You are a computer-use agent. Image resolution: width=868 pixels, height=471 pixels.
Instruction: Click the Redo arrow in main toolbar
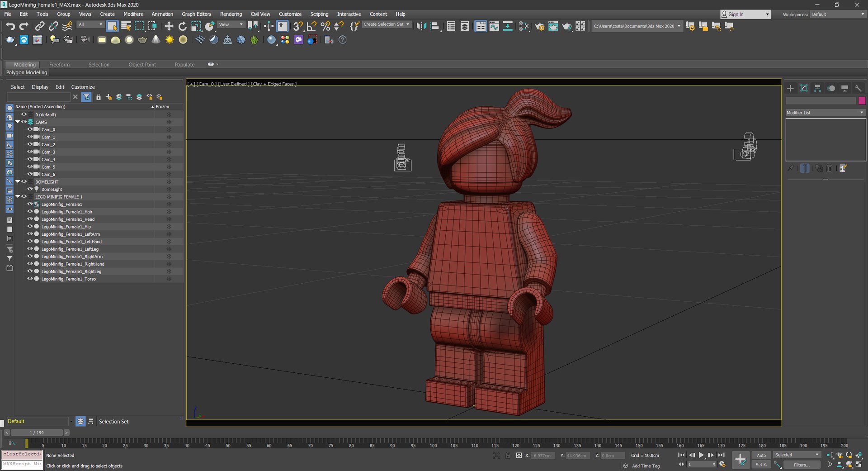pos(24,26)
